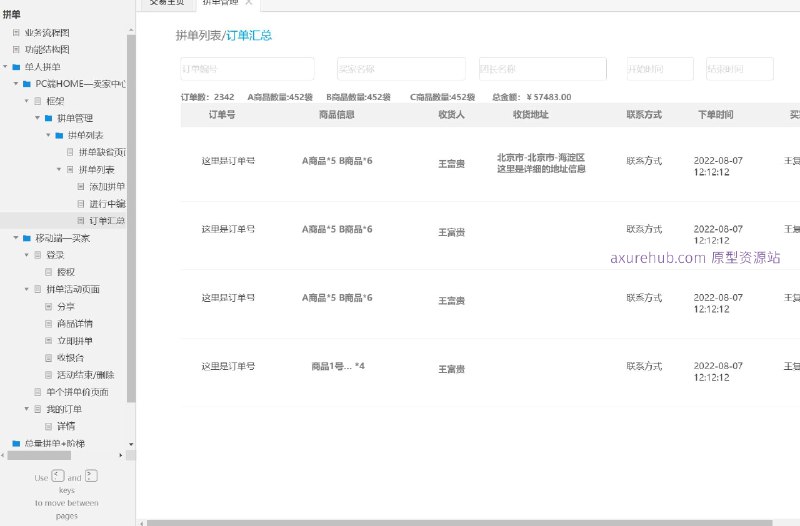The height and width of the screenshot is (526, 800).
Task: Click the 下单时间 column header
Action: (x=716, y=115)
